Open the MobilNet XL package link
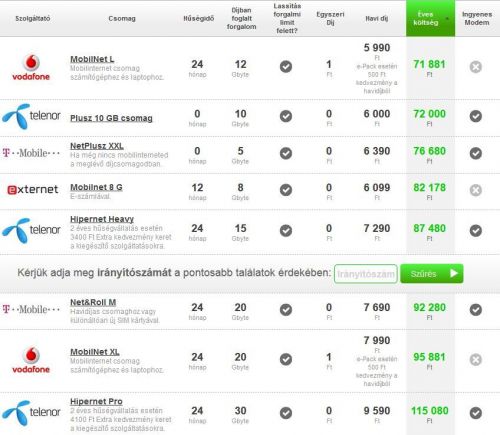Screen dimensions: 500x435 click(95, 352)
